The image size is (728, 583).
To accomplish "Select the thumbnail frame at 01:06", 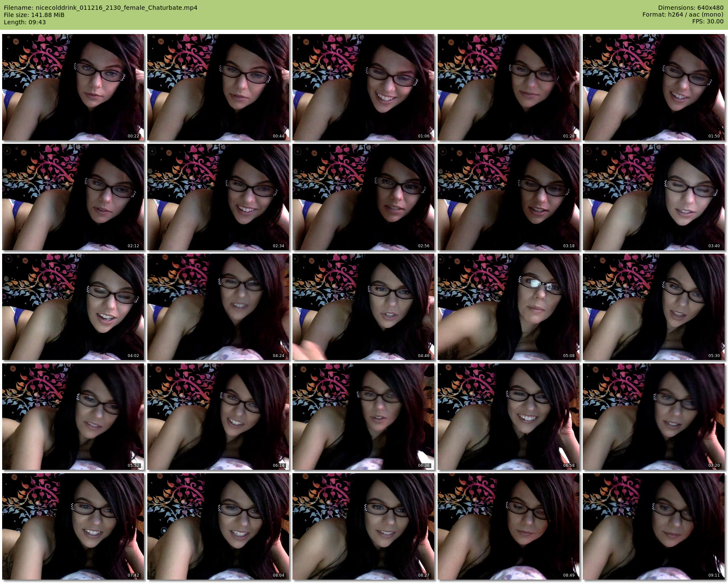I will click(364, 87).
